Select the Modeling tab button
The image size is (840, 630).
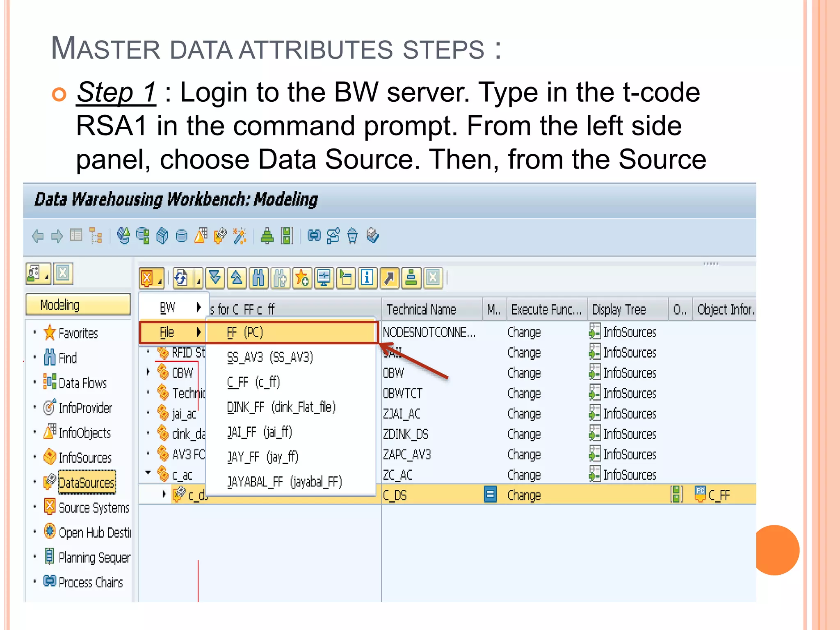[x=78, y=305]
